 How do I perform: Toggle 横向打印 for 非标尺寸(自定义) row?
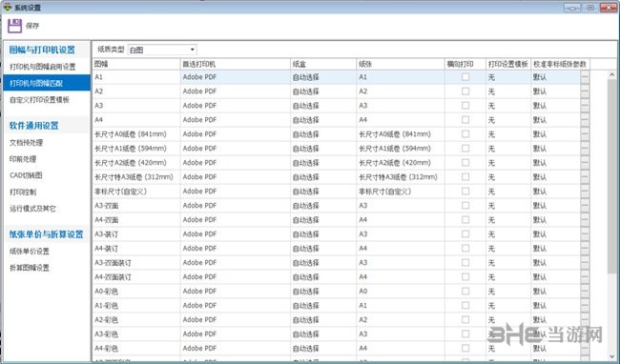point(465,192)
